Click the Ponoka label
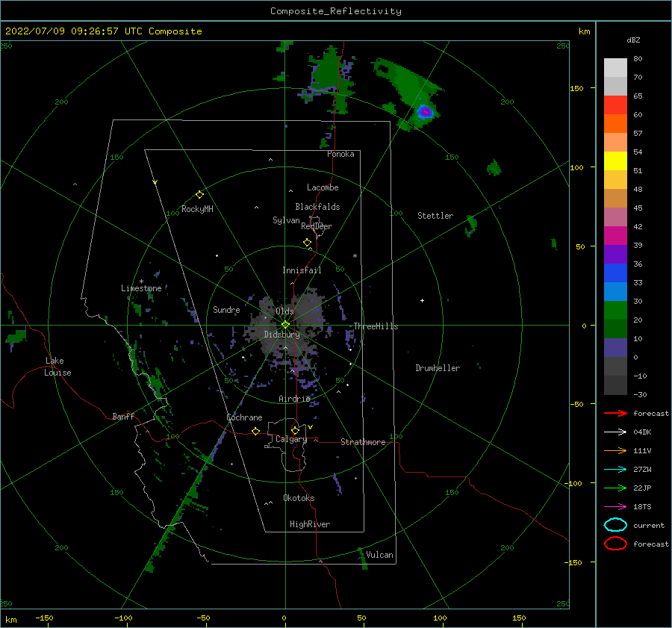Viewport: 672px width, 628px height. point(340,154)
